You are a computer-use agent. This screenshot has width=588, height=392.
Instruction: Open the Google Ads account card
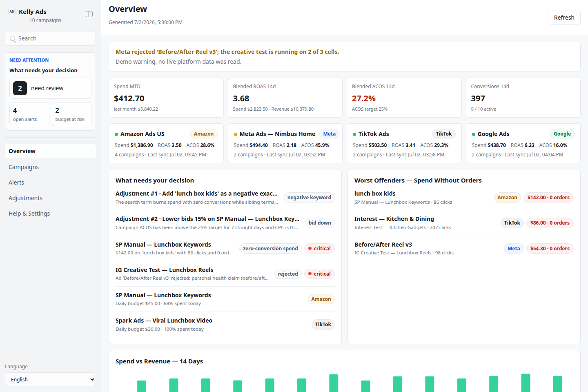point(523,143)
